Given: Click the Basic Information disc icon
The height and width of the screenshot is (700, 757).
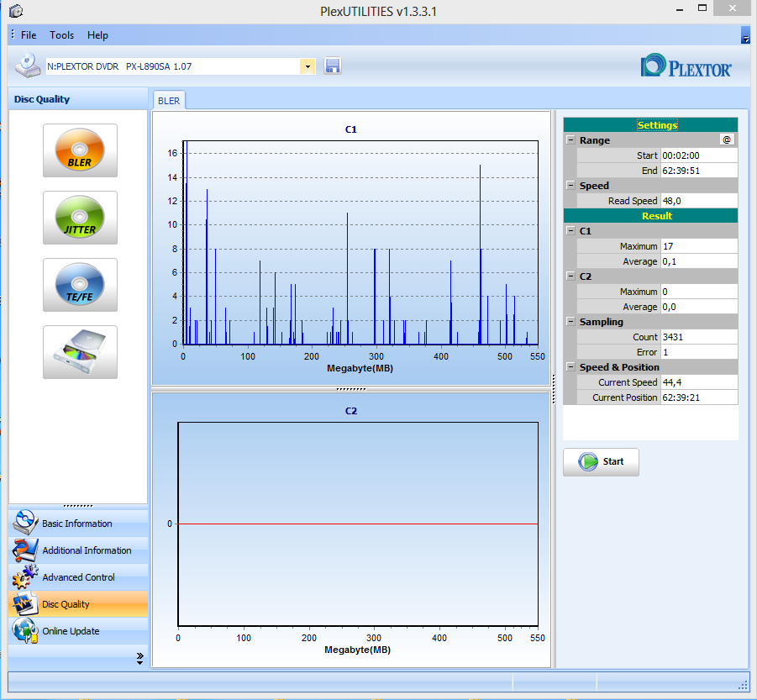Looking at the screenshot, I should [25, 523].
